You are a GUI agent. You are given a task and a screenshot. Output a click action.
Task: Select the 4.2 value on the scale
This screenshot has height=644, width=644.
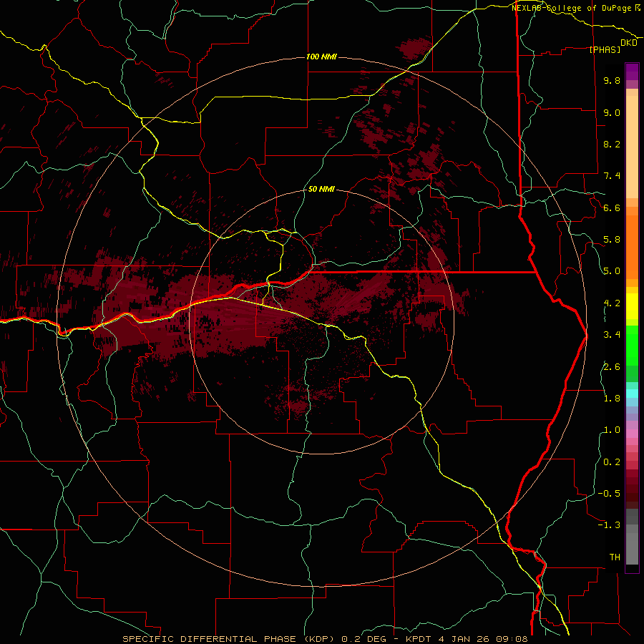point(612,303)
